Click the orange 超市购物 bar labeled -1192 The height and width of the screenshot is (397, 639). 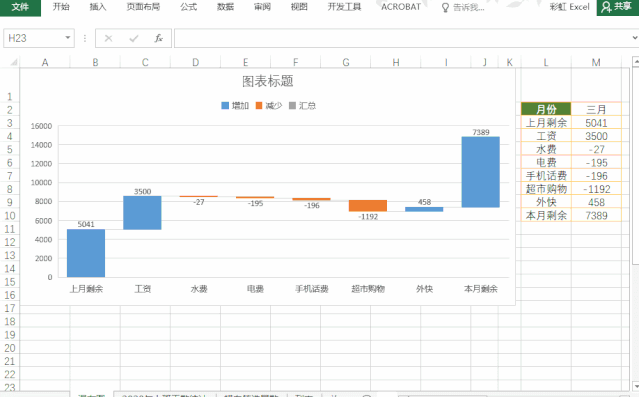pos(368,205)
